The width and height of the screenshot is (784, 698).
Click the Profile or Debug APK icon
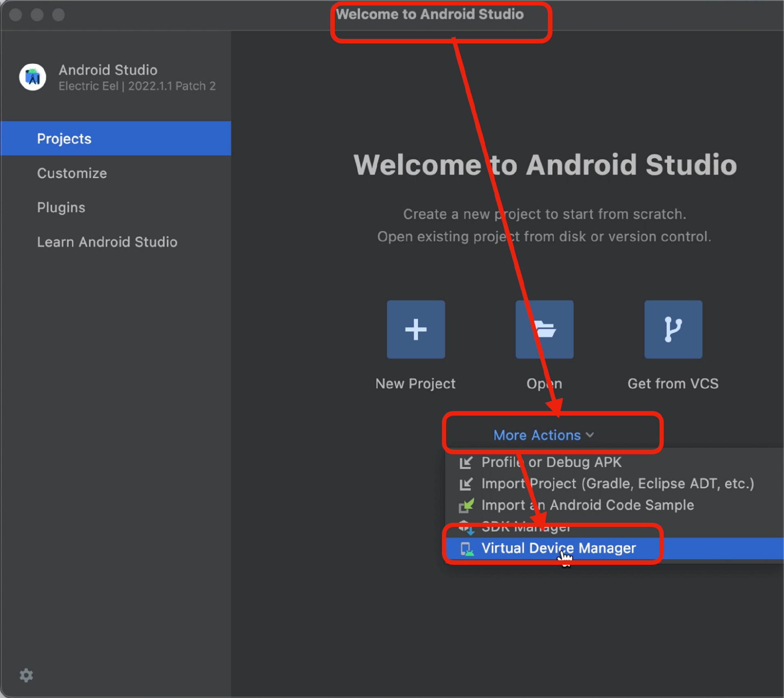pyautogui.click(x=466, y=462)
